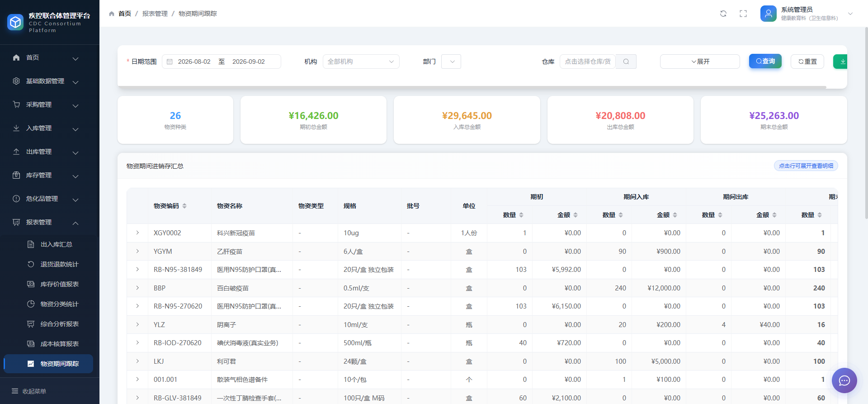This screenshot has width=868, height=404.
Task: Click end date 2026-09-02 field
Action: (x=249, y=62)
